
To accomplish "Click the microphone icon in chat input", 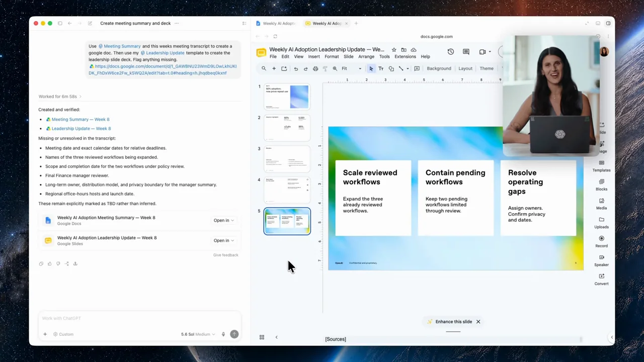I will [223, 334].
